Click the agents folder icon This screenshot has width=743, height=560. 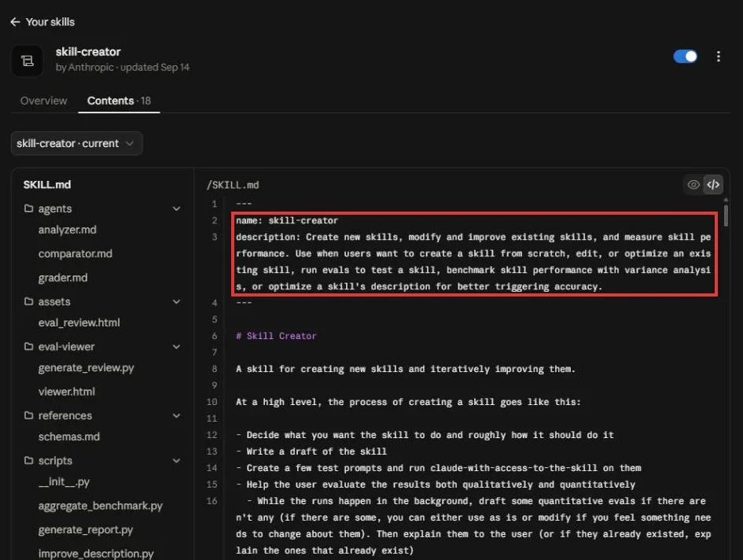29,208
